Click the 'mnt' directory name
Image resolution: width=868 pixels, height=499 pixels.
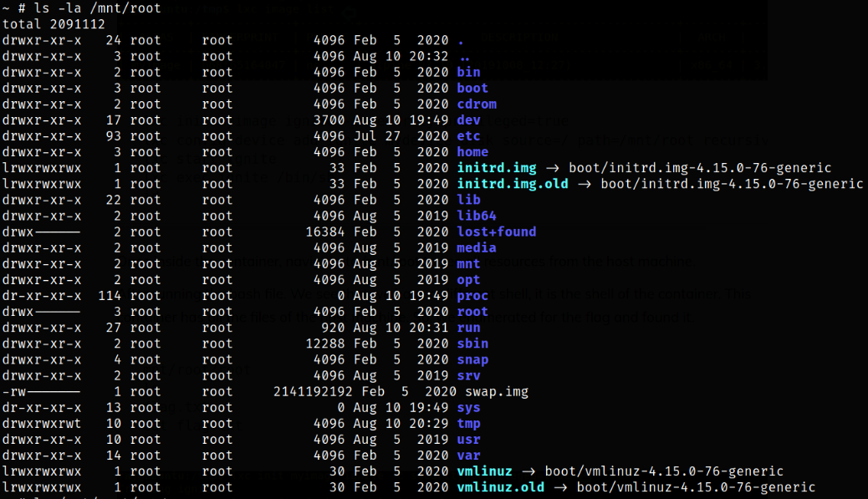coord(468,264)
